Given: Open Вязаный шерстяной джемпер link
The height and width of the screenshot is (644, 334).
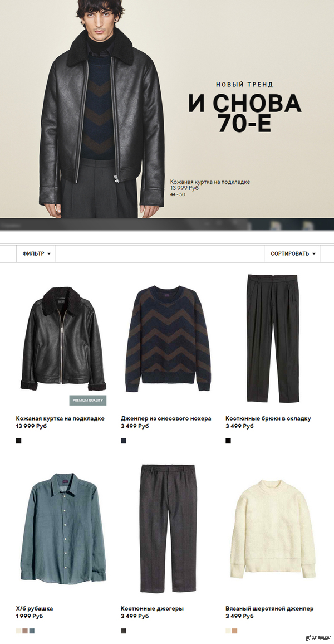Looking at the screenshot, I should point(269,608).
